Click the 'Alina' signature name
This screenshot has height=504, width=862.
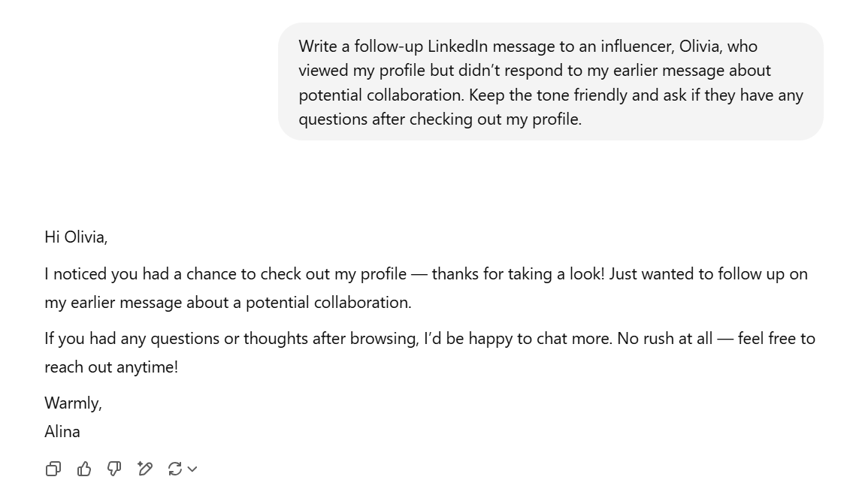pyautogui.click(x=62, y=432)
